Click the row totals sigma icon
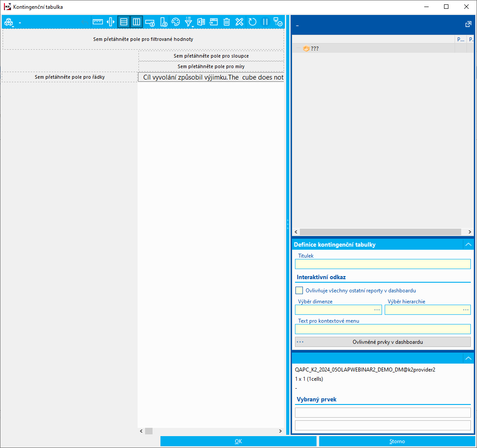 (x=150, y=22)
